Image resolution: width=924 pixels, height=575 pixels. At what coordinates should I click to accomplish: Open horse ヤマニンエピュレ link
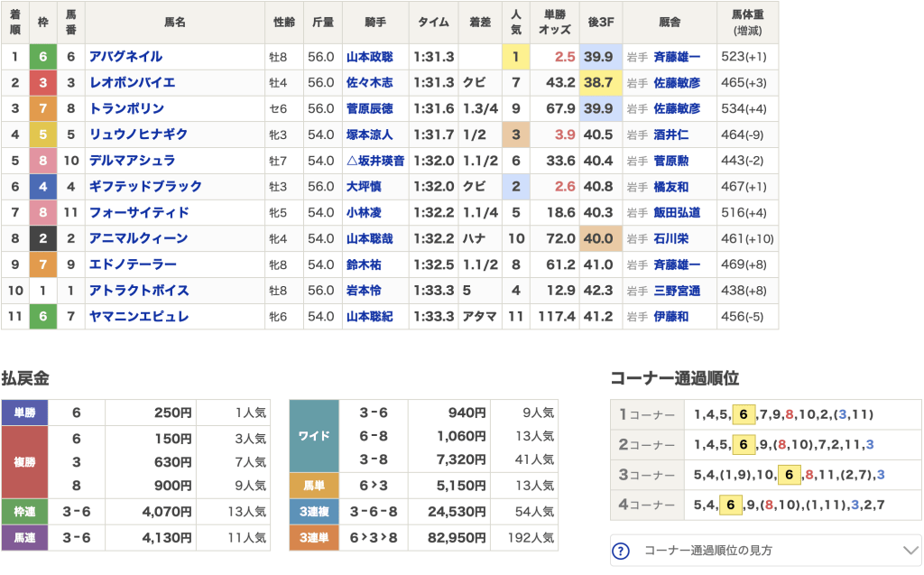point(139,316)
